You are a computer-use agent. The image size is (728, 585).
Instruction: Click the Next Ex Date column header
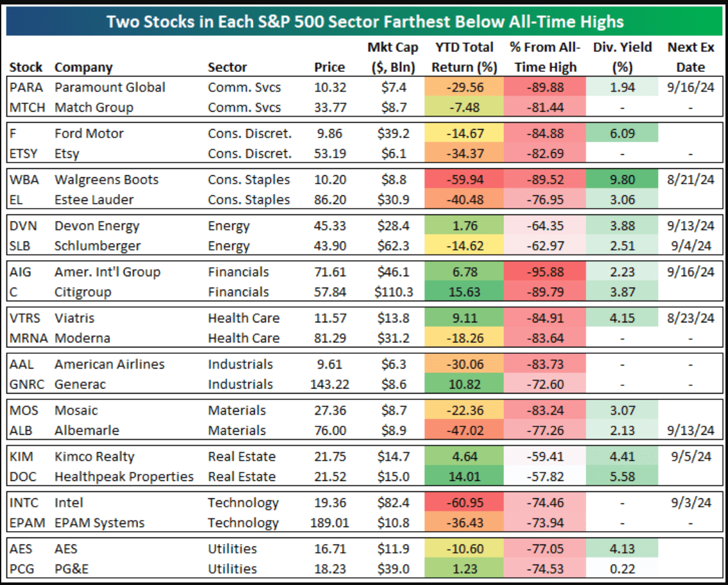tap(690, 57)
